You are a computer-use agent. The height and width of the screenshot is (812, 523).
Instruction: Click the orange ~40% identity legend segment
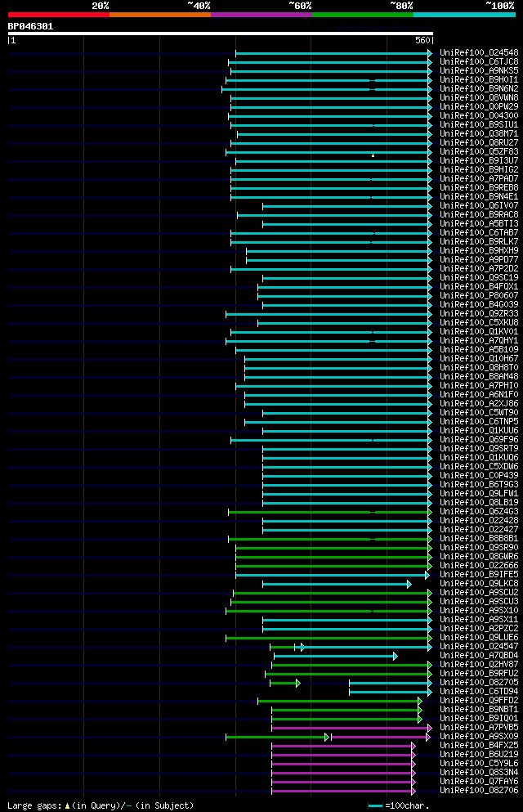click(160, 15)
